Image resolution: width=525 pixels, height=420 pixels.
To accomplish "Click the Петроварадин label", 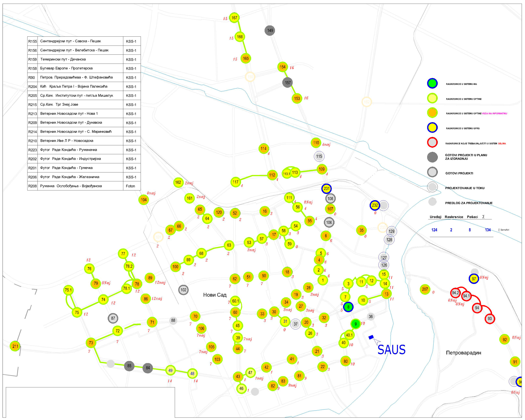I will (463, 353).
